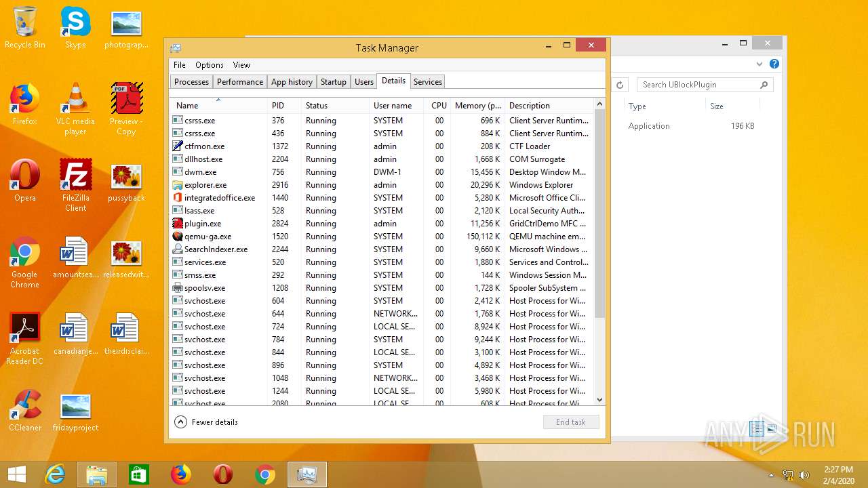Open the View menu in Task Manager
The width and height of the screenshot is (868, 488).
[242, 65]
